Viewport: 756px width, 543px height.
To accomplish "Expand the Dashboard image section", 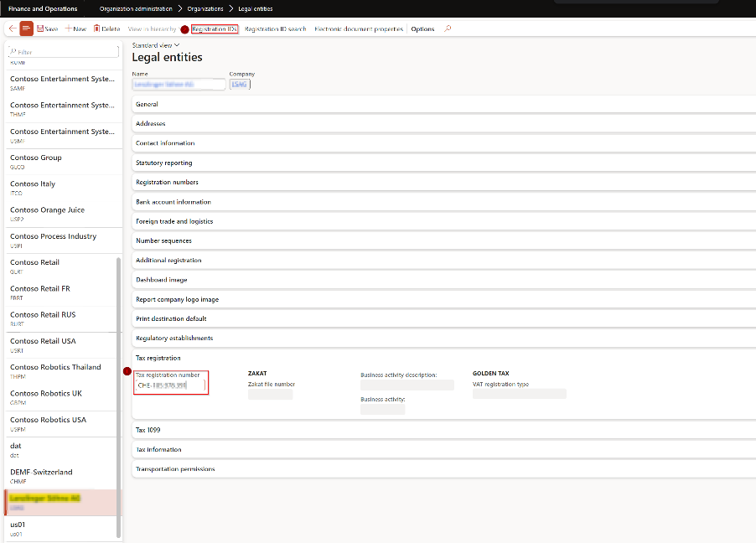I will pyautogui.click(x=443, y=280).
